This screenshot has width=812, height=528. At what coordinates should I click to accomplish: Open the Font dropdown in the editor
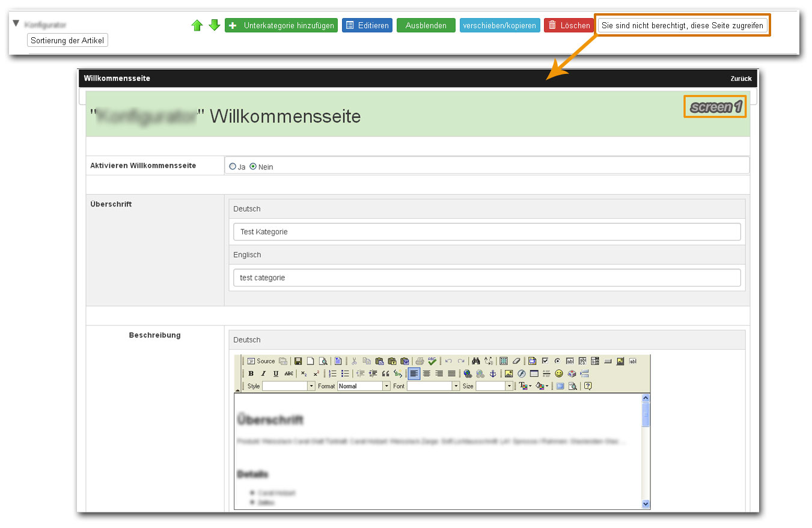[431, 386]
